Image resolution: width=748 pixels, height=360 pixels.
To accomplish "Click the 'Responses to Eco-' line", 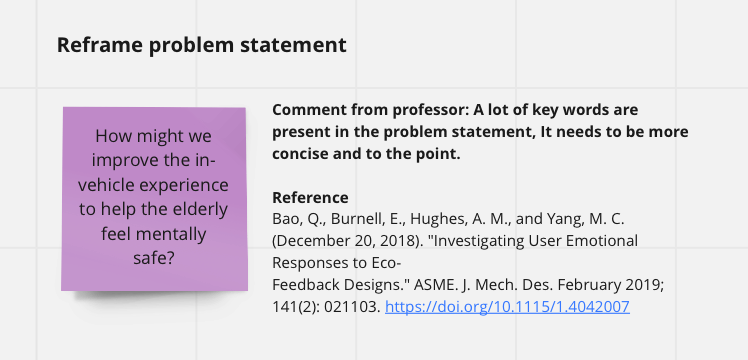I will (337, 263).
